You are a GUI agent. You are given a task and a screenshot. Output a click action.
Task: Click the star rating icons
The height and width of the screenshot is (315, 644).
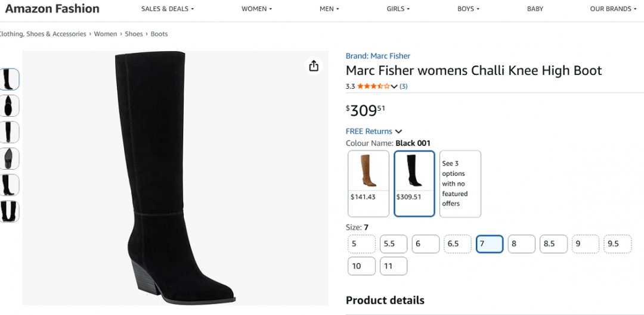point(373,86)
